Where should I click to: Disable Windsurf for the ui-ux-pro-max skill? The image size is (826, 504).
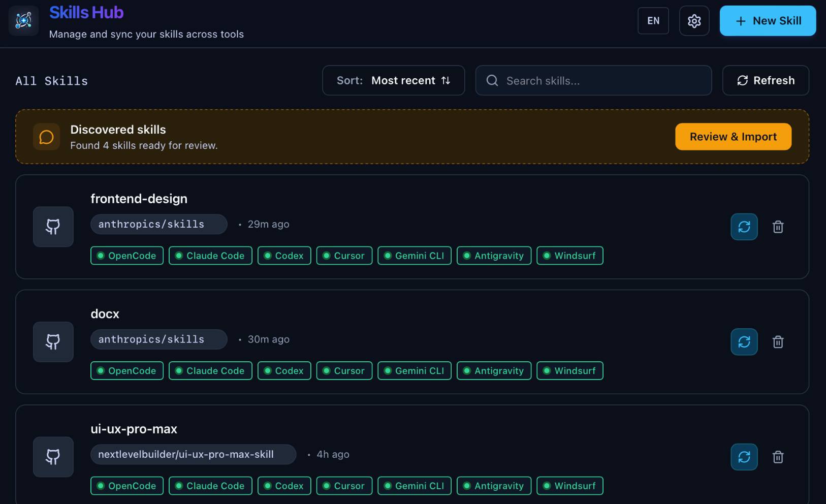[x=569, y=486]
